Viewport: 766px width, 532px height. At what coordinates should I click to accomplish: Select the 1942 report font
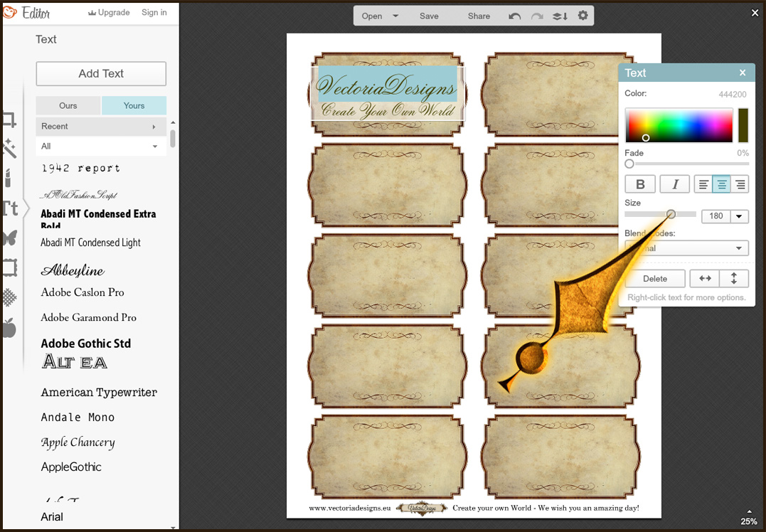point(80,168)
